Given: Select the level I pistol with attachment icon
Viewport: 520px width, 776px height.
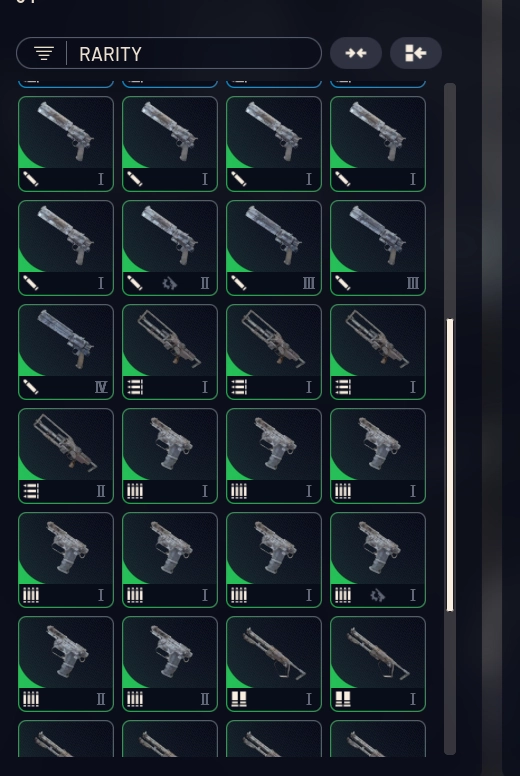Looking at the screenshot, I should (378, 560).
